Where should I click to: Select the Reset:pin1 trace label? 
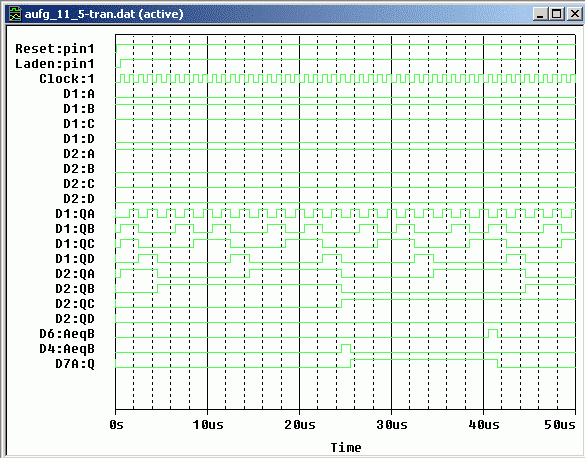[x=54, y=49]
